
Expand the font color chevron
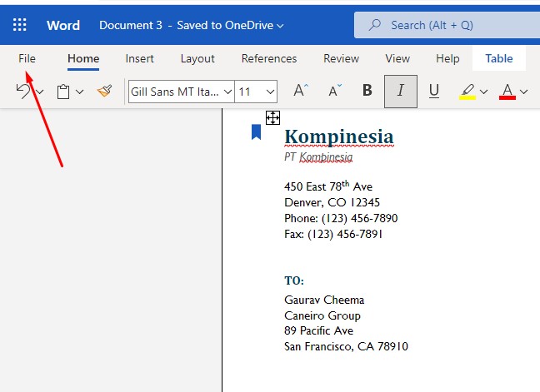coord(524,92)
